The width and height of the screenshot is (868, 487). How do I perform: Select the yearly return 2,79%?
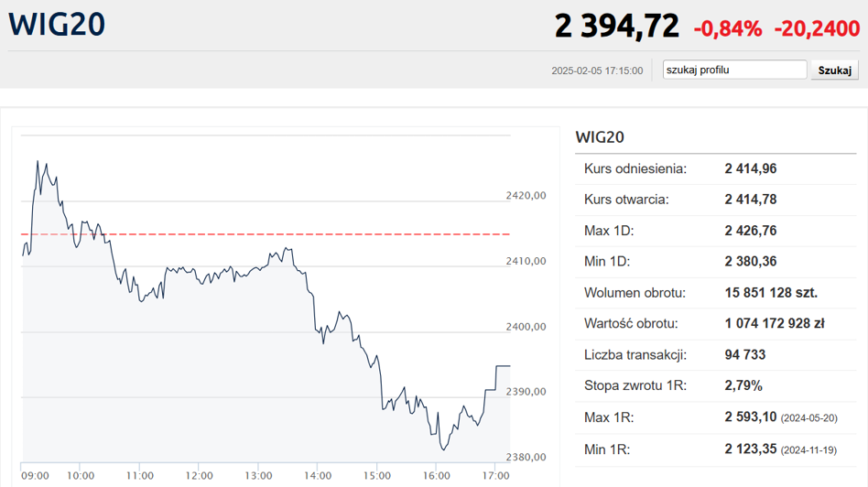tap(743, 385)
